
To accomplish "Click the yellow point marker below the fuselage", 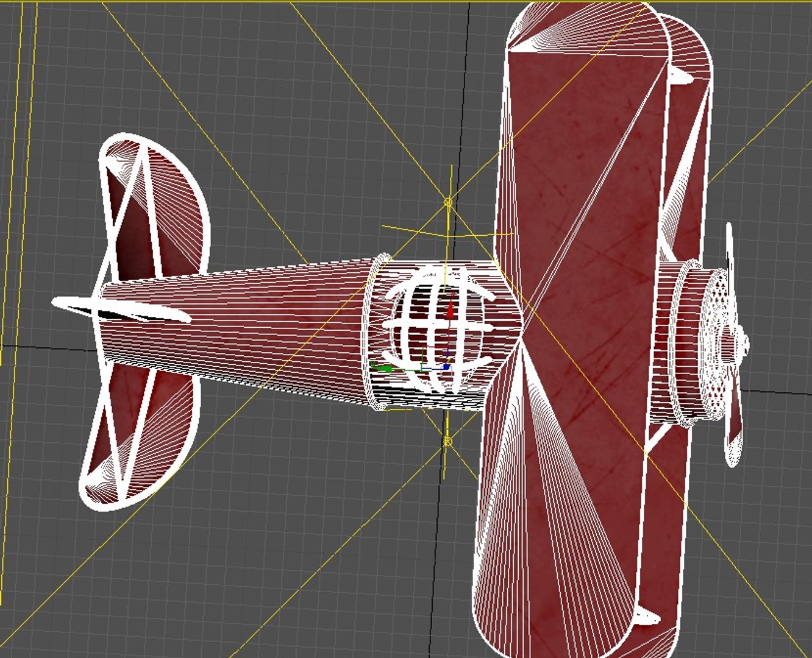I will [447, 440].
